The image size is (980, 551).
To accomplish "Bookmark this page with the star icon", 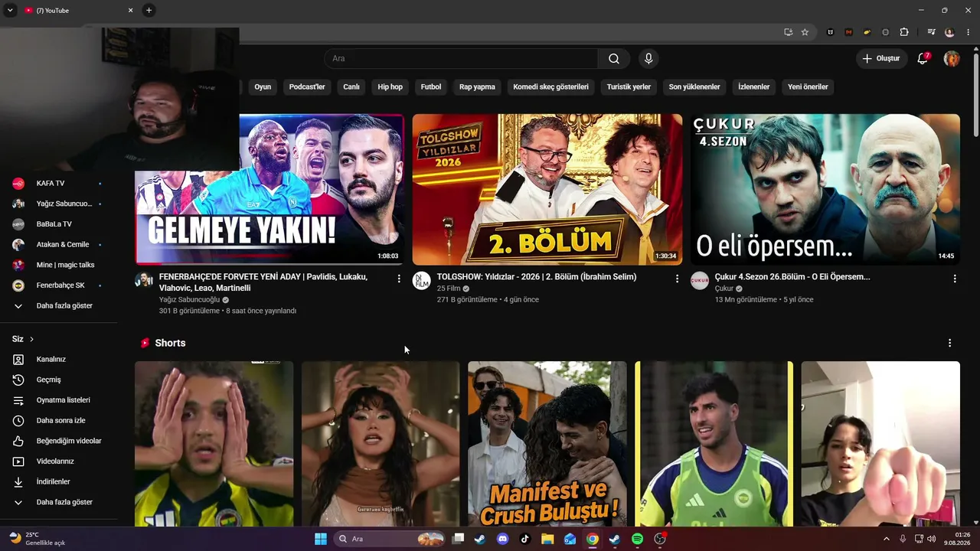I will [805, 32].
